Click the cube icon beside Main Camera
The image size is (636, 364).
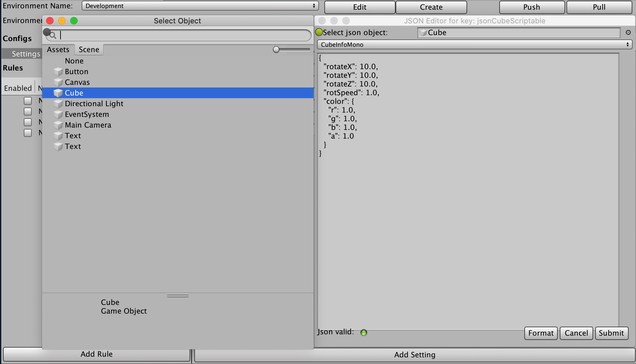(58, 125)
